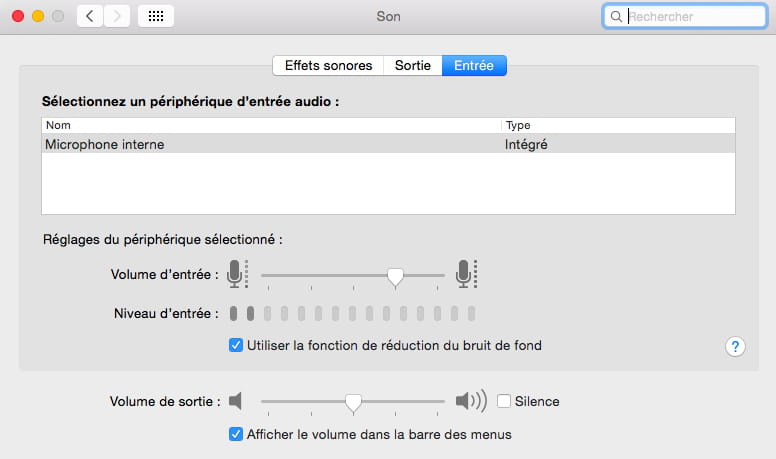
Task: Enable the Silence mute checkbox
Action: tap(504, 401)
